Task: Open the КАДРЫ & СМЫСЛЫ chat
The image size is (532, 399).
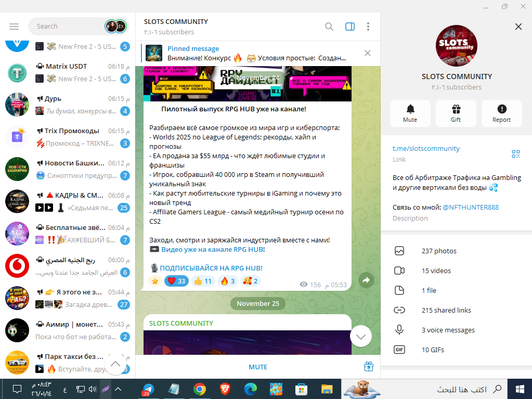Action: click(68, 201)
